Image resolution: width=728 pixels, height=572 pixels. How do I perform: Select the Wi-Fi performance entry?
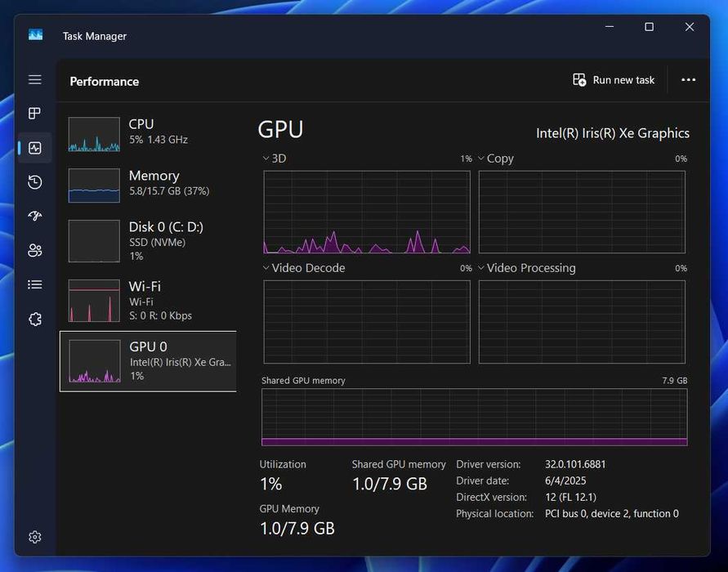tap(150, 301)
